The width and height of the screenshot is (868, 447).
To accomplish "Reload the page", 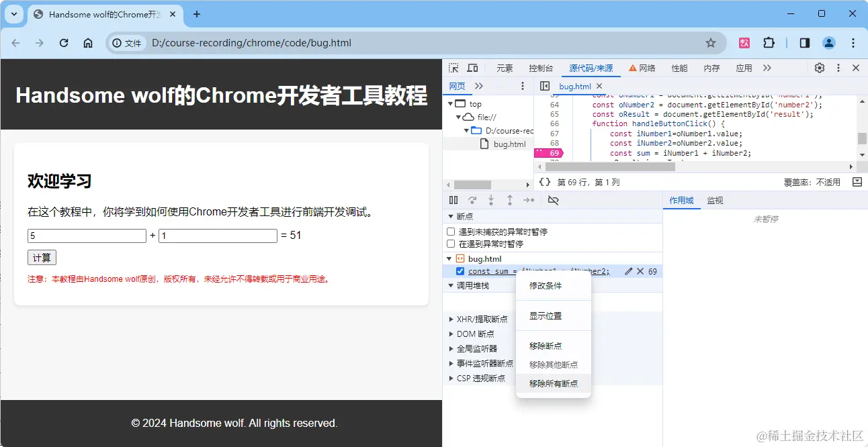I will coord(64,43).
